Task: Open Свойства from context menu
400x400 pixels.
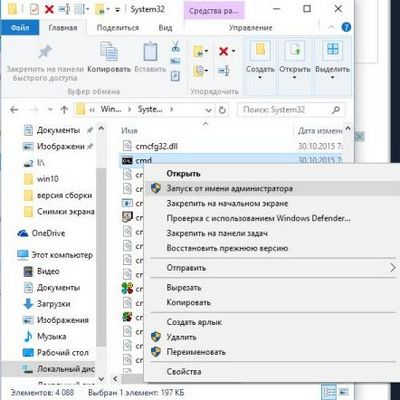Action: (271, 372)
